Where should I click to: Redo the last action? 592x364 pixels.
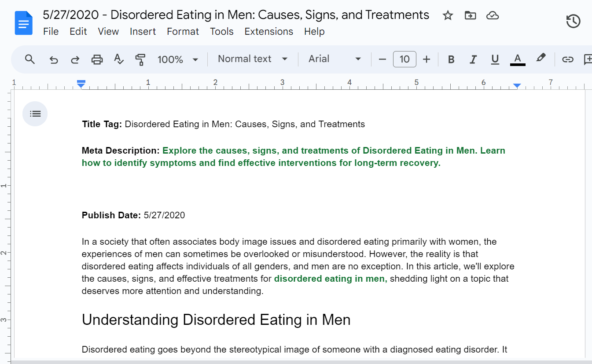pyautogui.click(x=75, y=59)
